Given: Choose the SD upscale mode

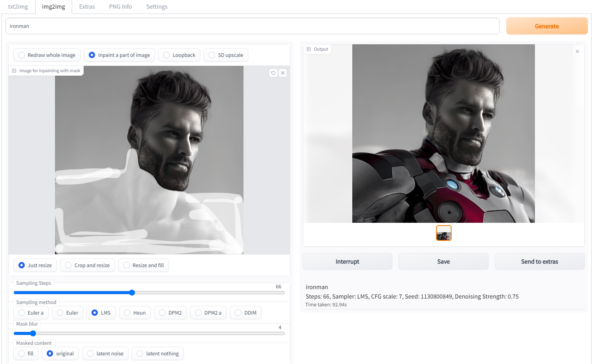Looking at the screenshot, I should [x=226, y=55].
